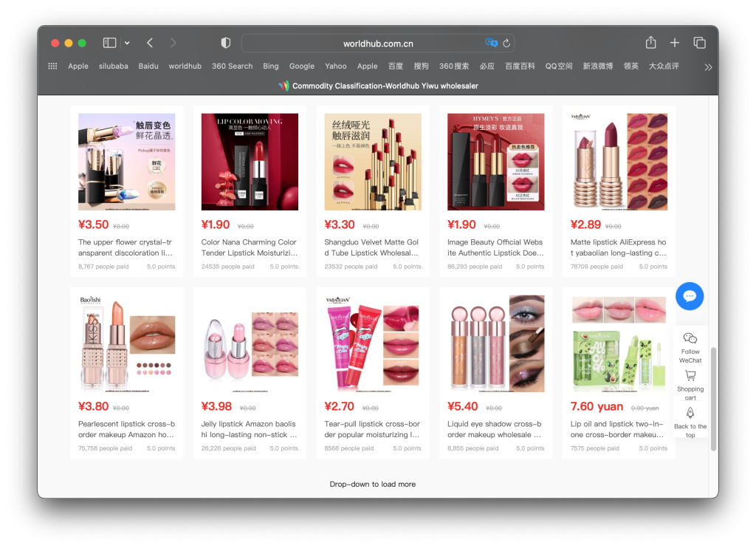Open the Shopping cart icon

(690, 376)
